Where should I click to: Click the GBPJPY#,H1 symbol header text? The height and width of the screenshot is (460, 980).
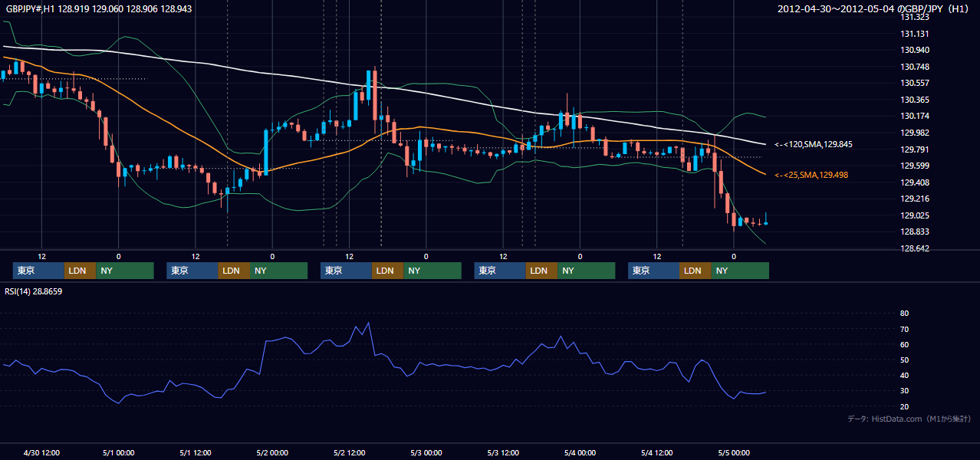[x=99, y=8]
